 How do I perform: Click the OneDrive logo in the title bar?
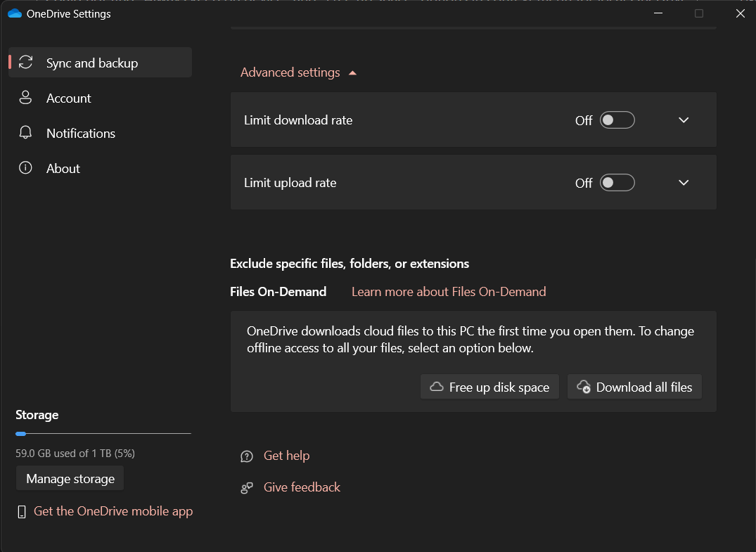pos(15,13)
